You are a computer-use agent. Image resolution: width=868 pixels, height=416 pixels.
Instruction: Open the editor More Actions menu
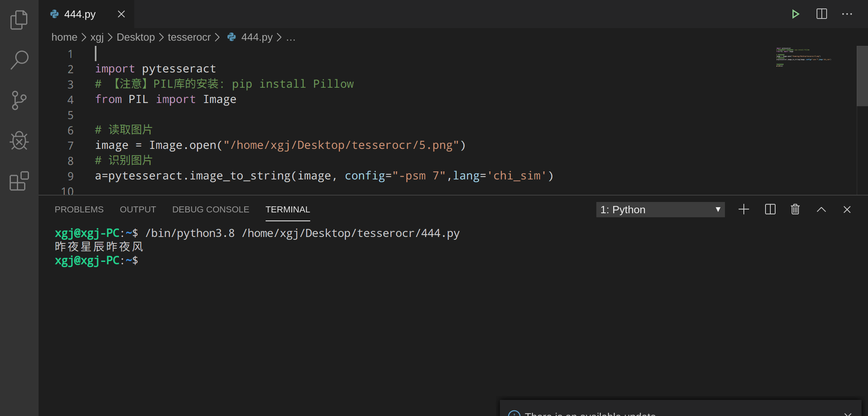[x=847, y=14]
